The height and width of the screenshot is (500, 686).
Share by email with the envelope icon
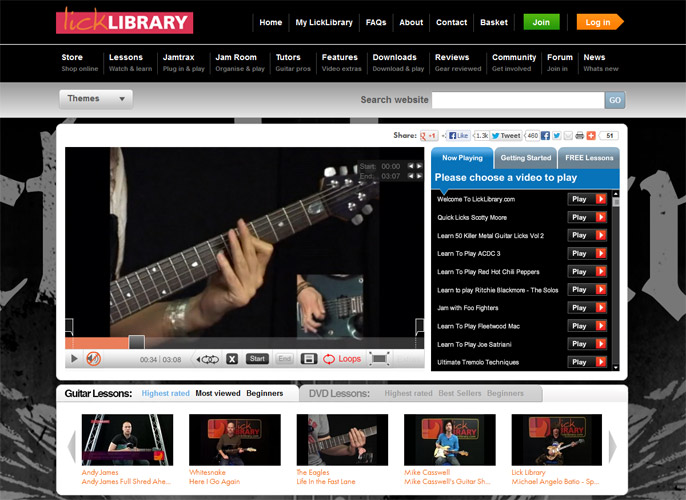(x=568, y=136)
